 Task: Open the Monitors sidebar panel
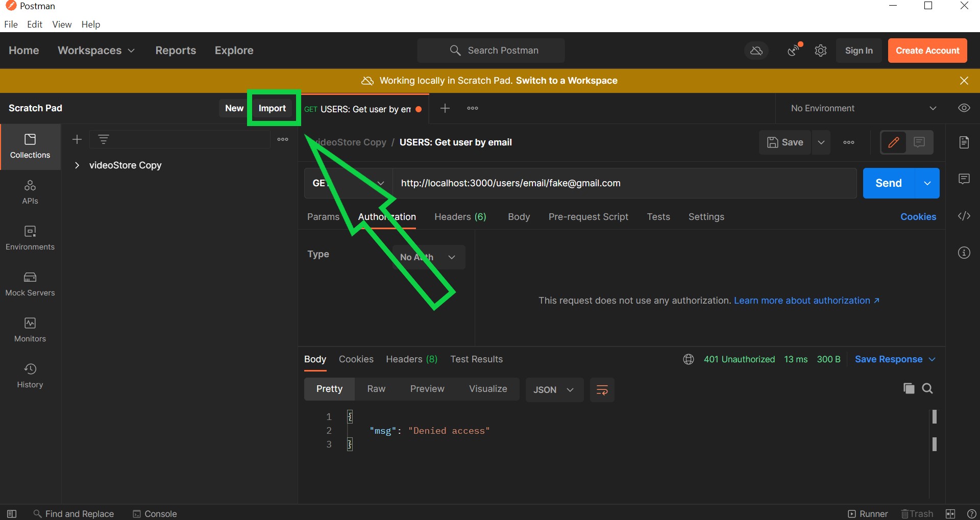30,330
